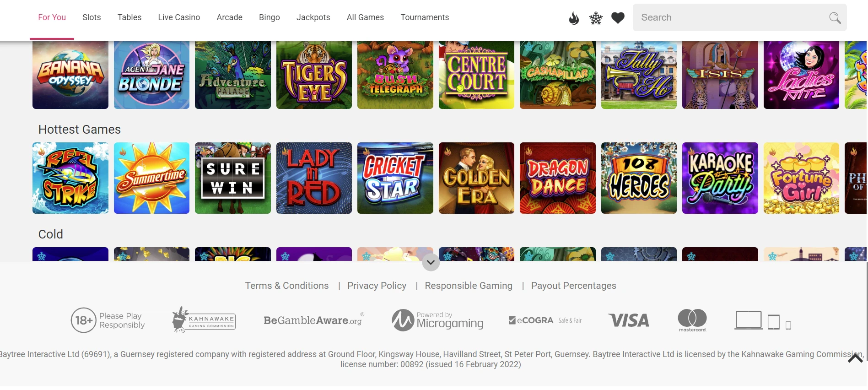868x390 pixels.
Task: Open the Bush Telegraph game tile
Action: pos(395,75)
